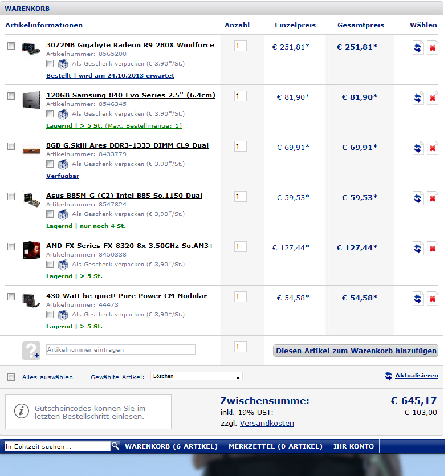The height and width of the screenshot is (476, 448).
Task: Open 8GB G.Skill Ares DDR3-1333 product link
Action: point(128,145)
